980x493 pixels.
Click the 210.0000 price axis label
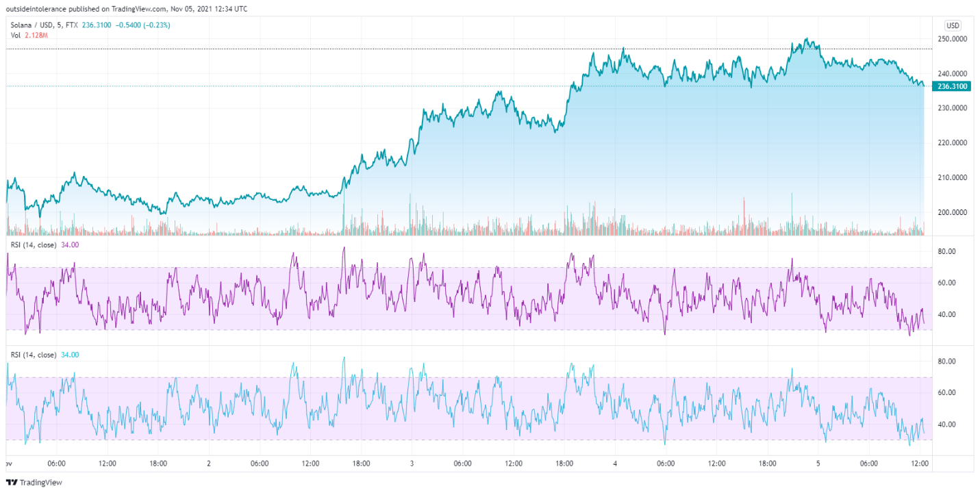[953, 177]
